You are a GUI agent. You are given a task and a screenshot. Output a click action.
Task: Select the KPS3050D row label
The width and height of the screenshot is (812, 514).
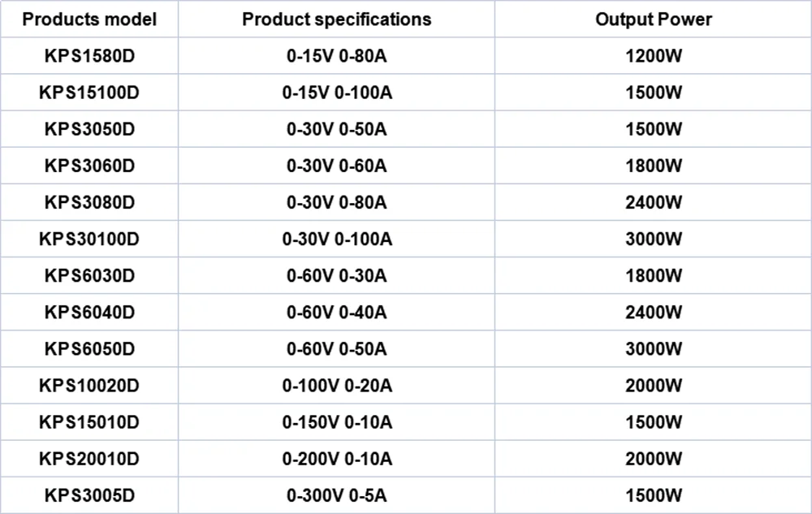89,130
